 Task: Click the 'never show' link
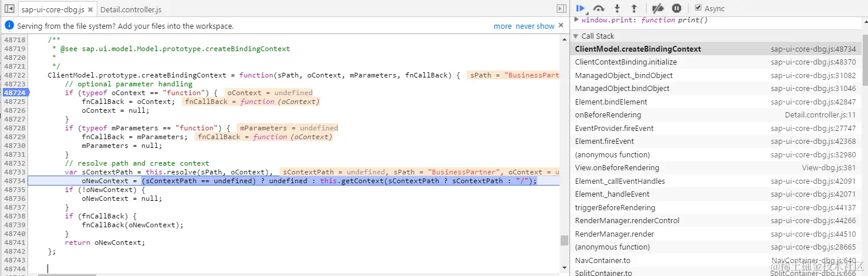point(535,26)
